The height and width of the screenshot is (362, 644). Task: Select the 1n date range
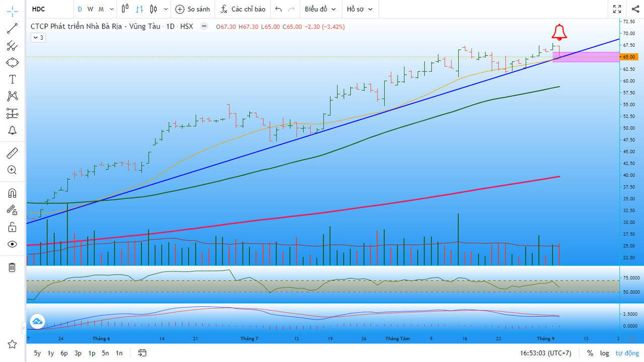119,353
